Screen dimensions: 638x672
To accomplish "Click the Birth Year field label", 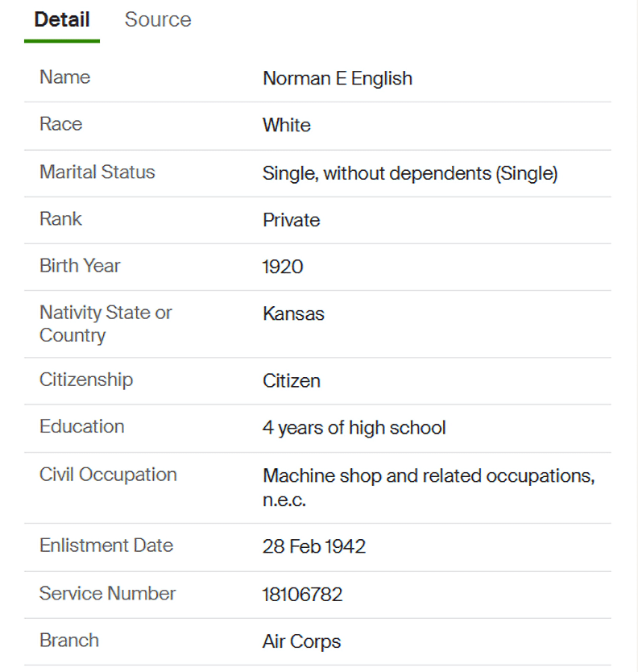I will [80, 265].
